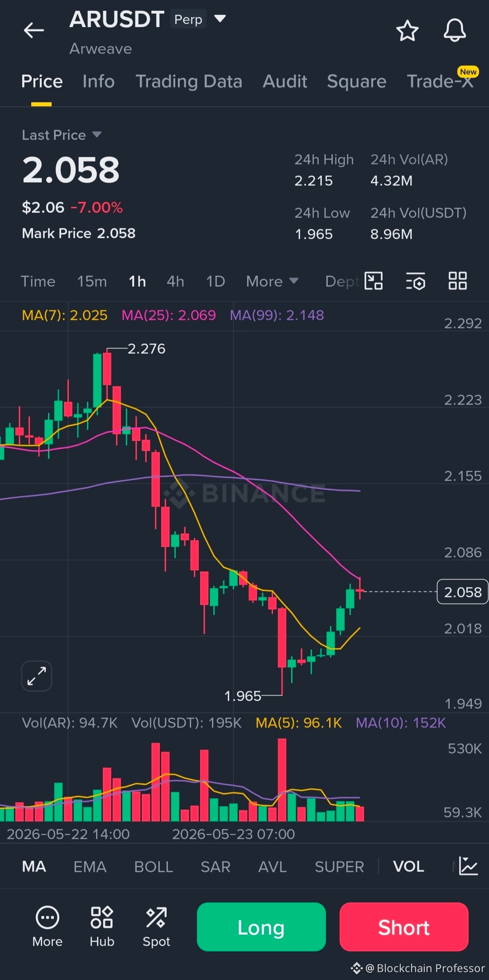The width and height of the screenshot is (489, 980).
Task: Switch to the Depth view
Action: point(342,281)
